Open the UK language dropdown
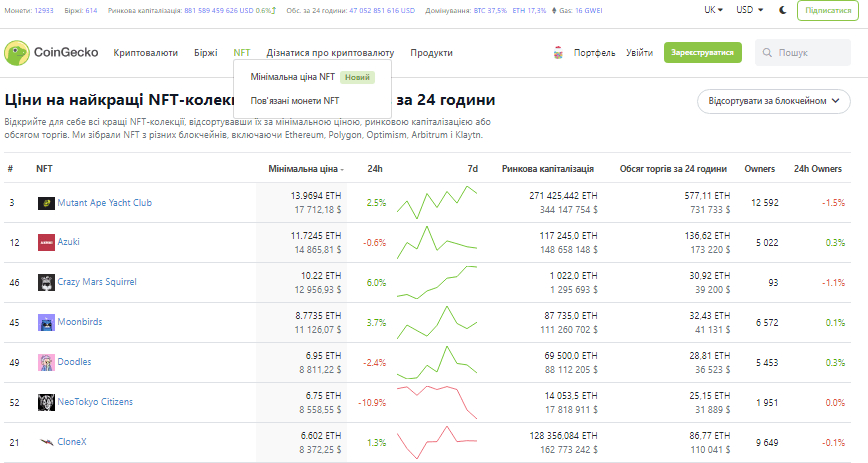The width and height of the screenshot is (868, 463). click(713, 10)
